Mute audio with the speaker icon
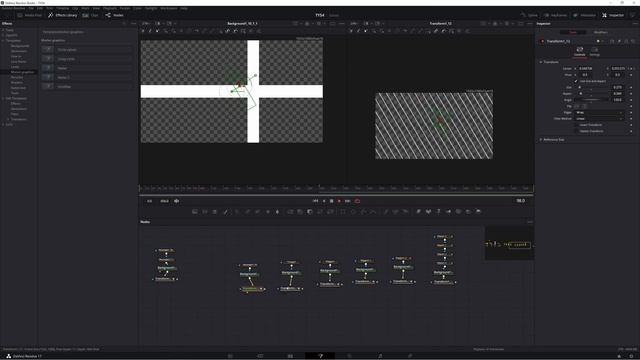Screen dimensions: 640x360 [176, 201]
